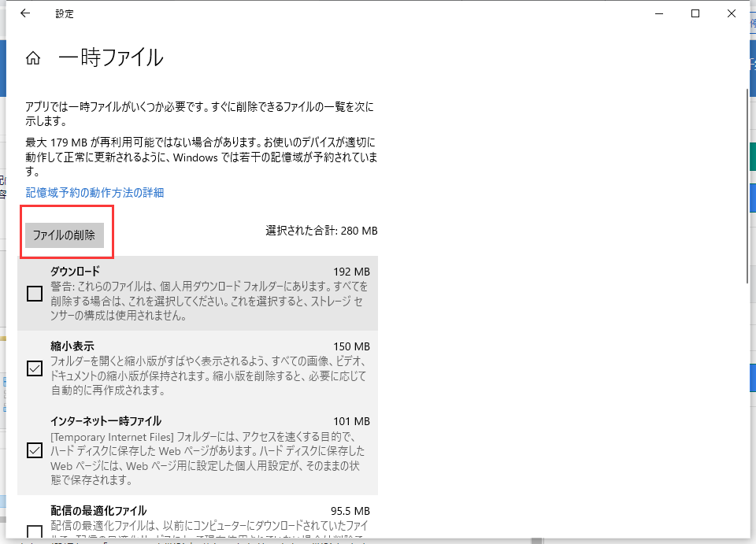Check the 配信の最適化ファイル checkbox
The height and width of the screenshot is (544, 756).
[x=34, y=535]
